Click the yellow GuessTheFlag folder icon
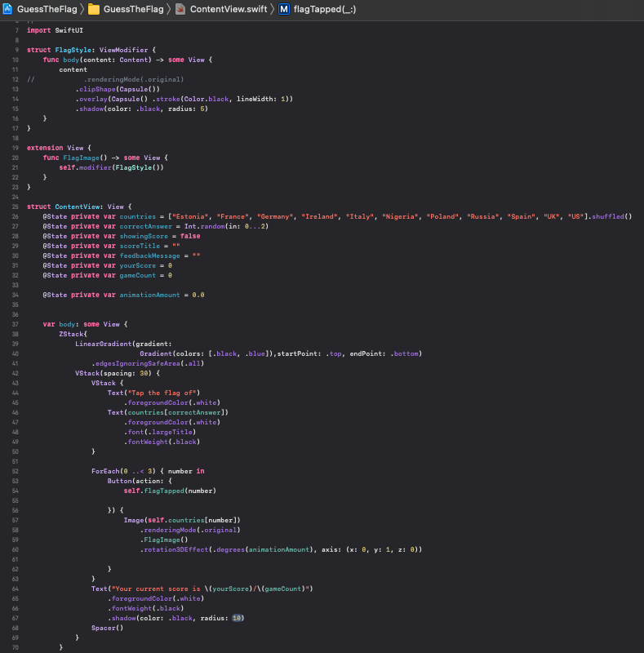The image size is (644, 653). pyautogui.click(x=94, y=9)
